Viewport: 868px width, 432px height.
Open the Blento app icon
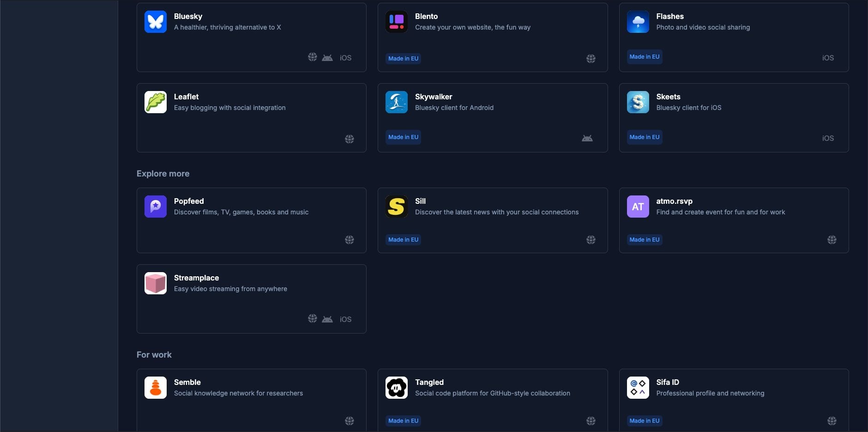click(397, 22)
